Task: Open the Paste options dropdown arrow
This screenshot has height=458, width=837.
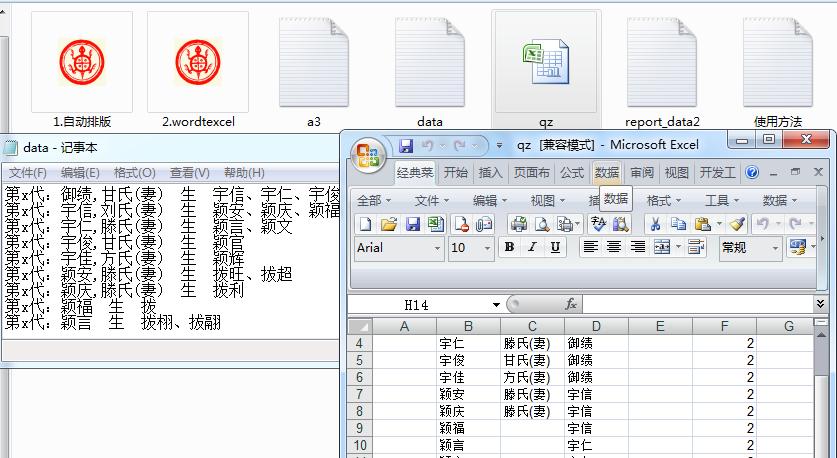Action: point(719,224)
